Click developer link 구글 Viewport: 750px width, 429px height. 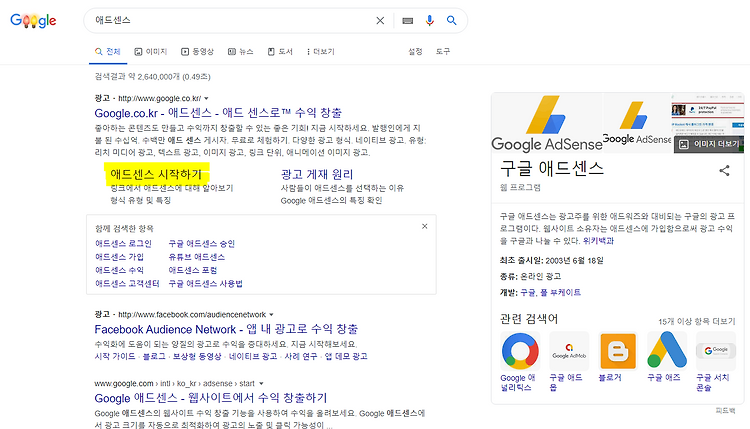[528, 293]
